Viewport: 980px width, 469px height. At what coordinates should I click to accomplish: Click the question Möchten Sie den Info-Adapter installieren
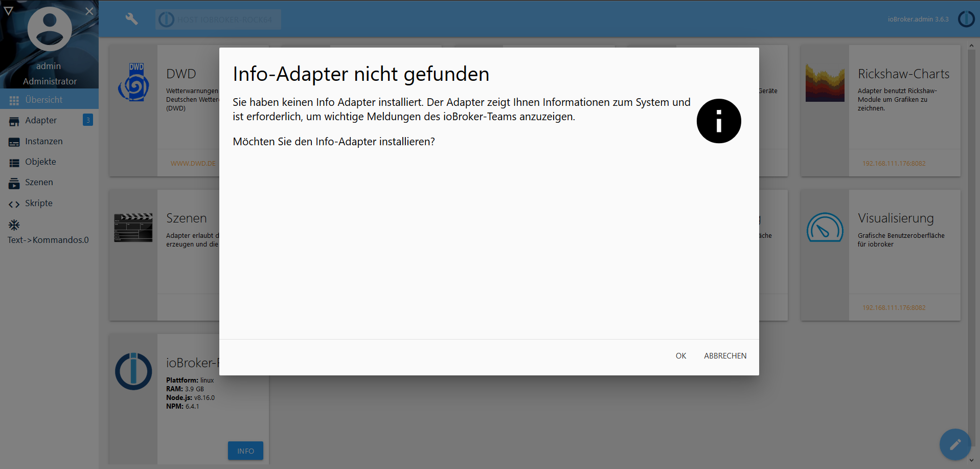[334, 142]
